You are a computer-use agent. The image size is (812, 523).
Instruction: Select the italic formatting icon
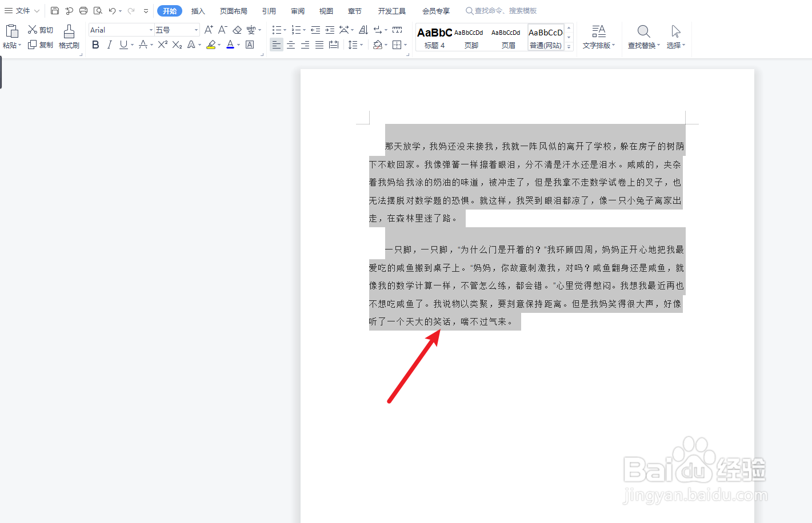[109, 45]
